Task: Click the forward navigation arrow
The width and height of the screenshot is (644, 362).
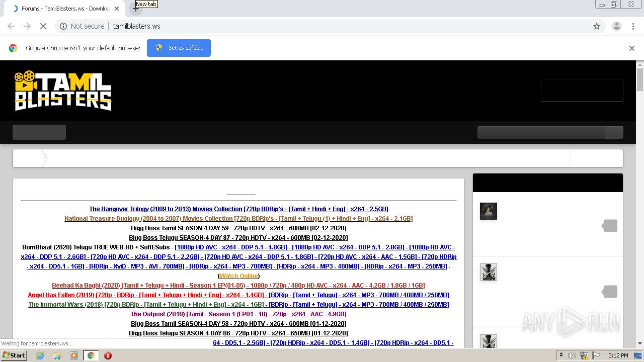Action: (27, 26)
